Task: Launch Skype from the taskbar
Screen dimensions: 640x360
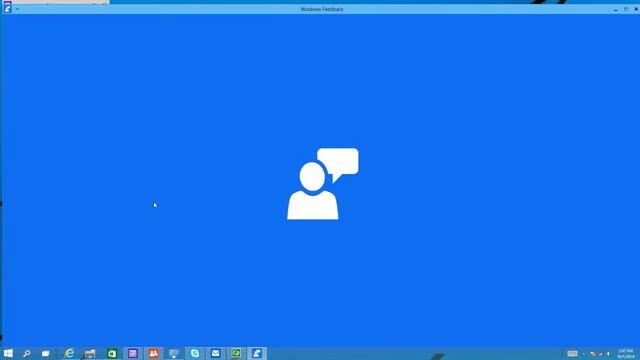Action: 195,353
